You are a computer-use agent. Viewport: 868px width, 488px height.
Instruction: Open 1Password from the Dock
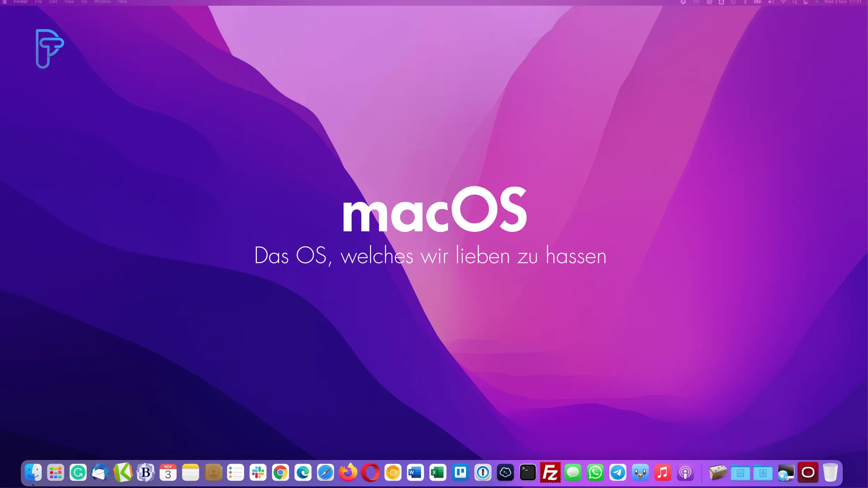(483, 472)
